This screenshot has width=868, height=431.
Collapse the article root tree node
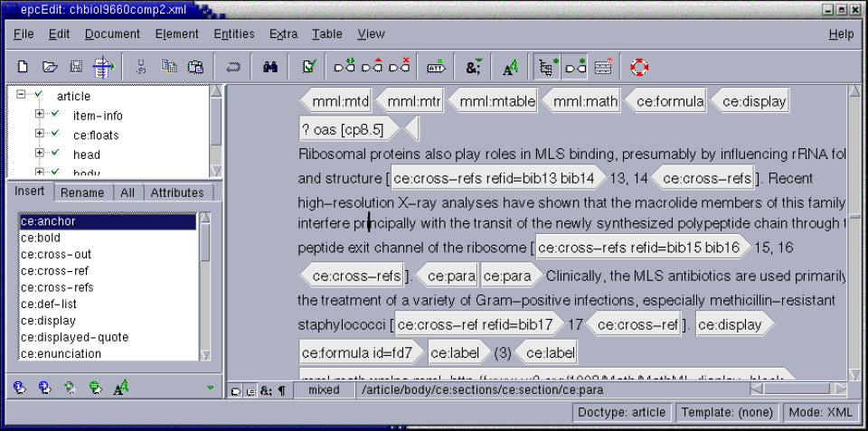pyautogui.click(x=20, y=95)
